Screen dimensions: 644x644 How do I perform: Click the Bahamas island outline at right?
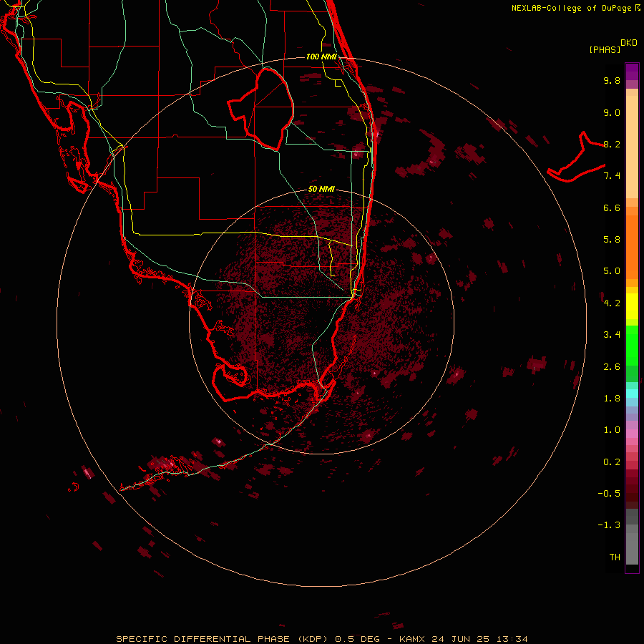click(x=576, y=157)
